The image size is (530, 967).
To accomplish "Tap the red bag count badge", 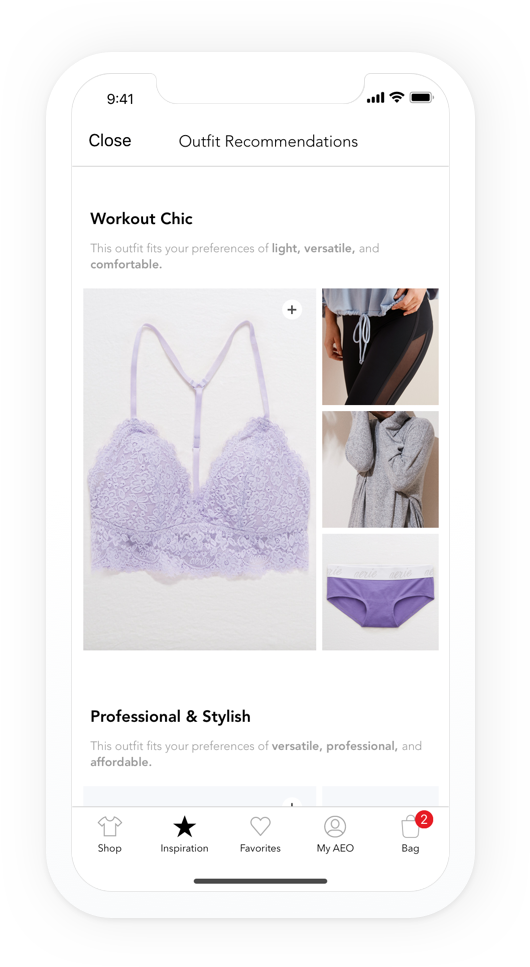I will click(x=424, y=820).
